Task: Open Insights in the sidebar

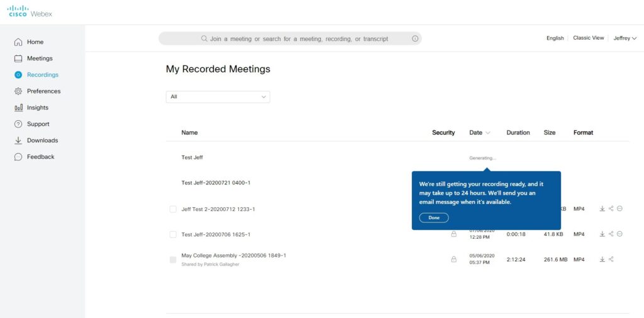Action: (37, 108)
